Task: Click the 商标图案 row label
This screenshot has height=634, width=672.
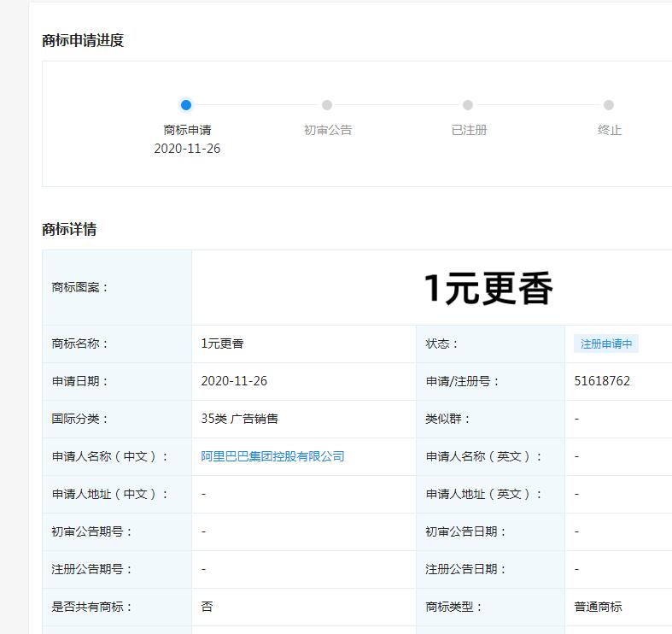Action: pyautogui.click(x=79, y=287)
